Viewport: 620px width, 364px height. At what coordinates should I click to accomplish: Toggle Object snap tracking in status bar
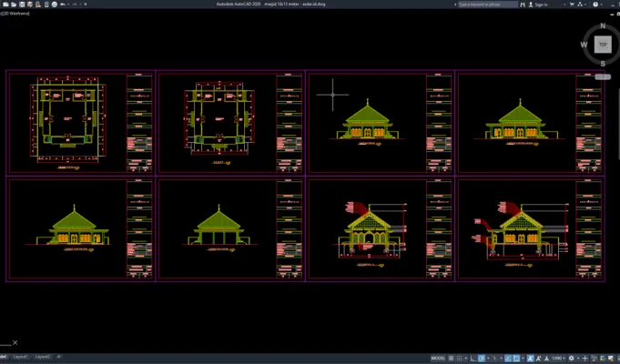click(x=508, y=359)
